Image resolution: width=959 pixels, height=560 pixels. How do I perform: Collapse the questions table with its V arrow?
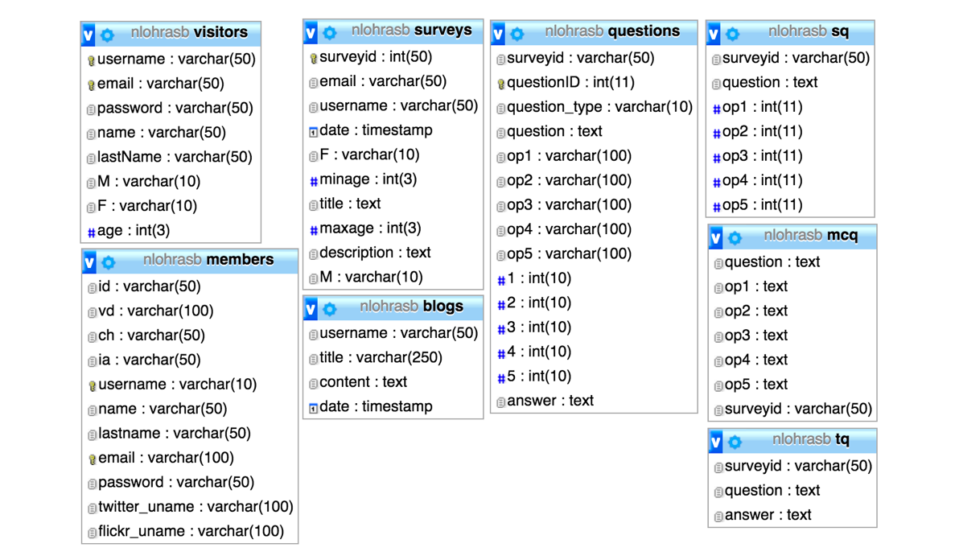coord(498,34)
